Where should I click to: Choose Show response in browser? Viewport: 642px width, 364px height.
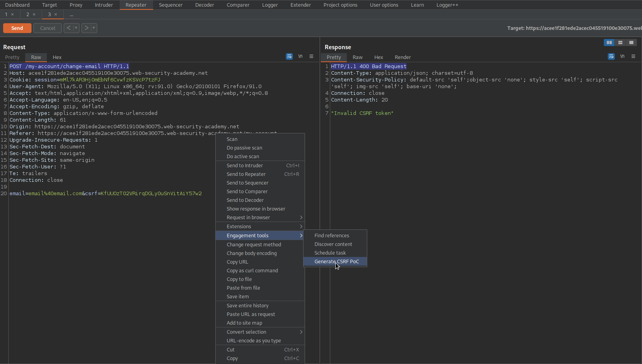click(x=260, y=209)
